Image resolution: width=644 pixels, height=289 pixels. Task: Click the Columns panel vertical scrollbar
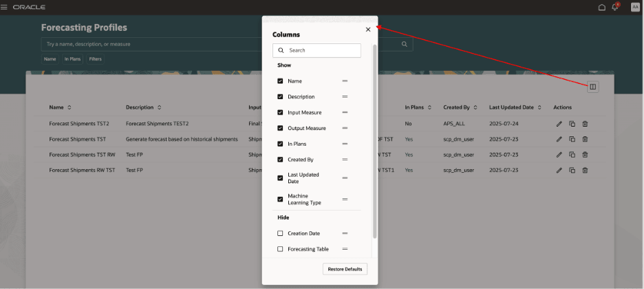point(374,142)
